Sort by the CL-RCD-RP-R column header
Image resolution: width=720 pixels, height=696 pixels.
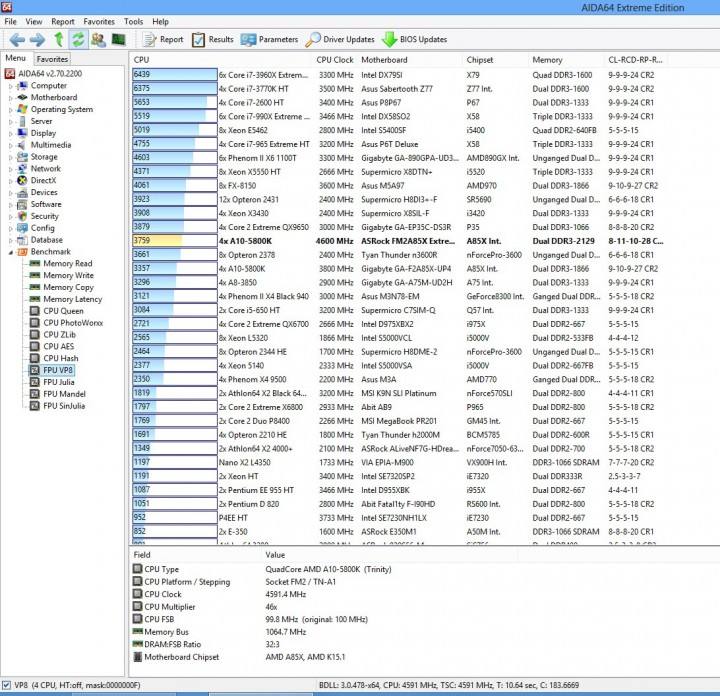pos(635,60)
